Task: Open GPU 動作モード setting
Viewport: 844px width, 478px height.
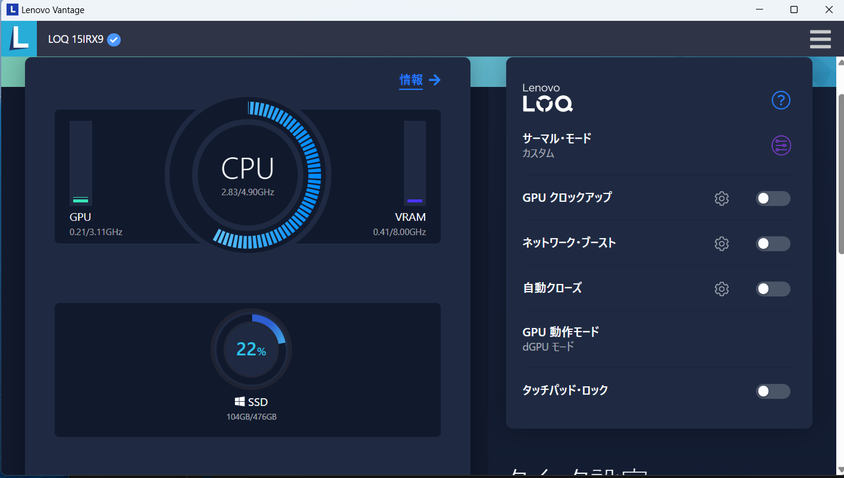Action: pyautogui.click(x=560, y=332)
